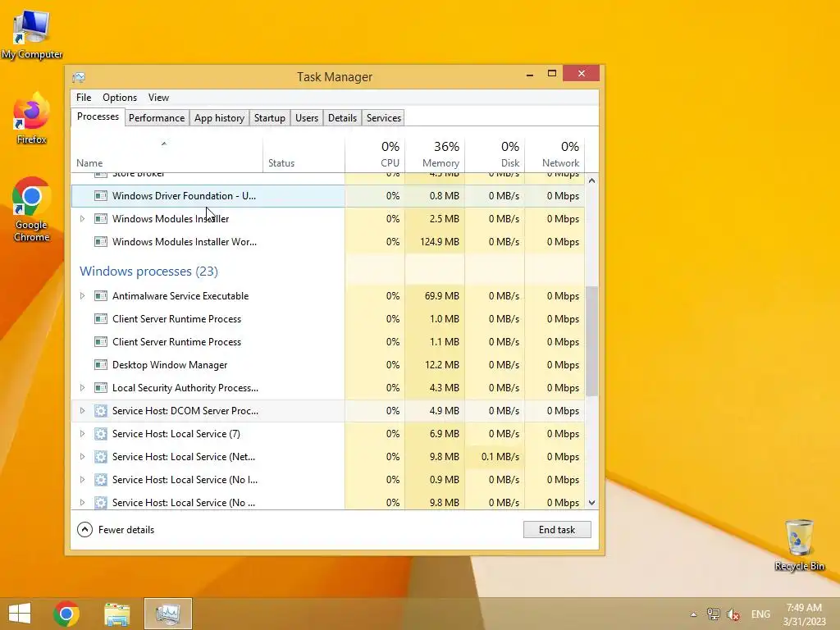This screenshot has width=840, height=630.
Task: Switch to the Services tab
Action: pyautogui.click(x=384, y=118)
